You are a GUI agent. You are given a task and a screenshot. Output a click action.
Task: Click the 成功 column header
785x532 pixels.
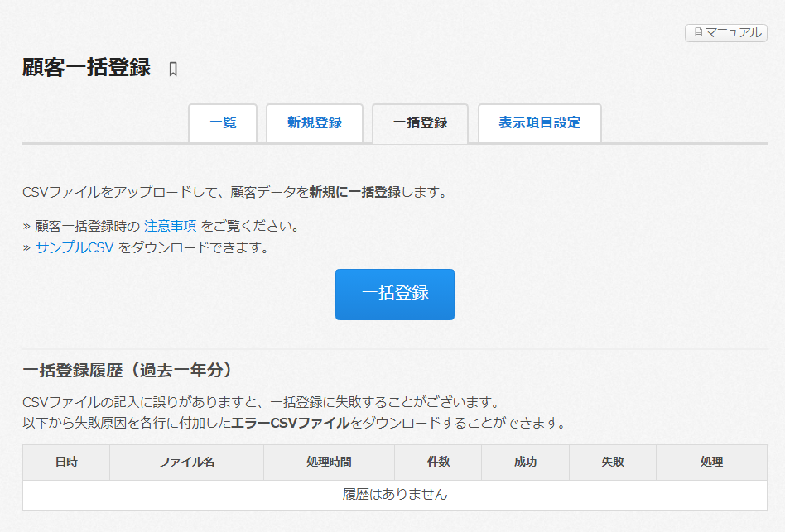click(525, 462)
